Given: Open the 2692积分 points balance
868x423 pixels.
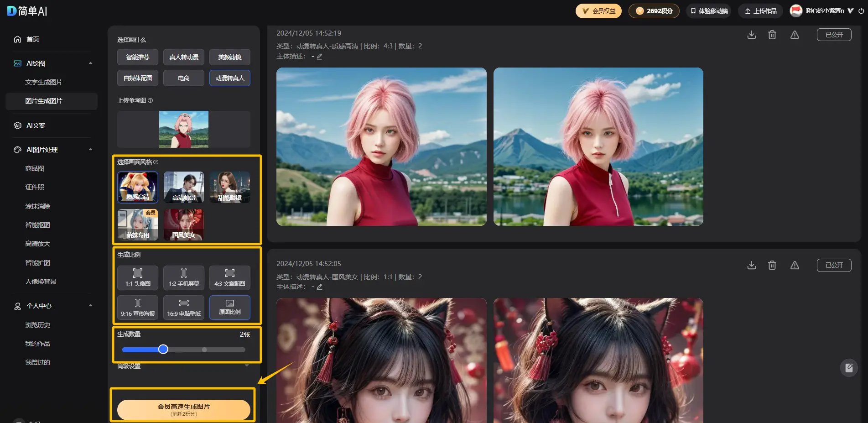Looking at the screenshot, I should tap(654, 11).
